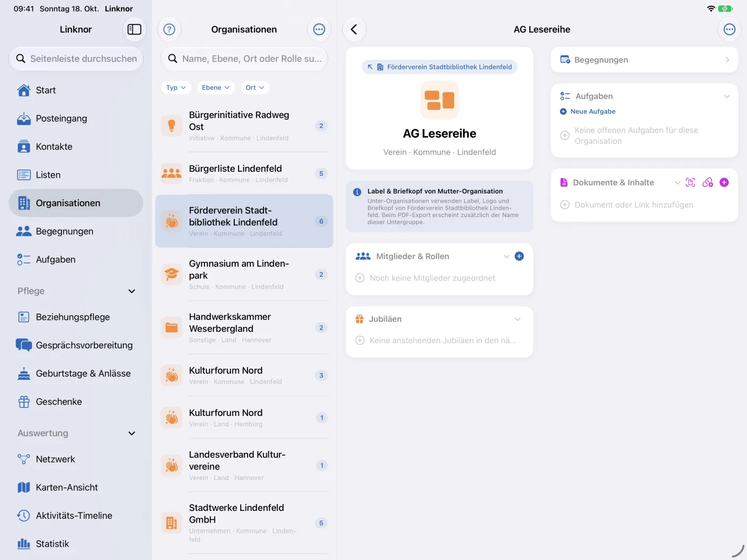
Task: Open Karten-Ansicht
Action: pos(76,487)
